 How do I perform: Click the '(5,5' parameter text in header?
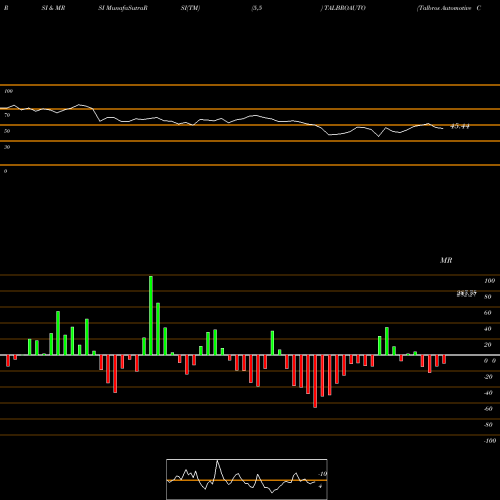257,8
